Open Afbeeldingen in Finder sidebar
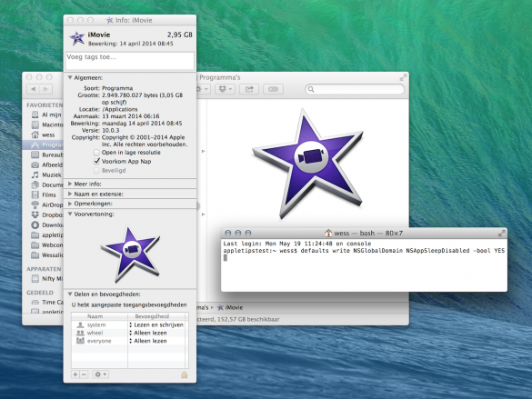532x399 pixels. tap(46, 165)
